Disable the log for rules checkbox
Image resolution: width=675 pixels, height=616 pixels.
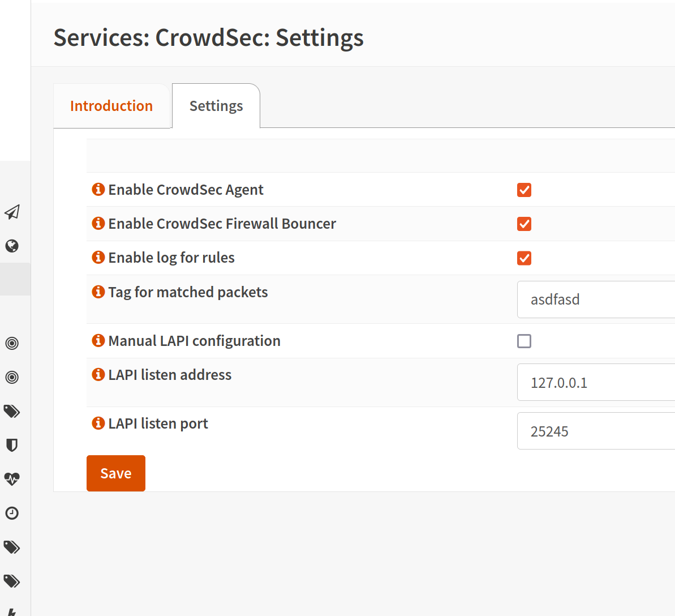(524, 258)
